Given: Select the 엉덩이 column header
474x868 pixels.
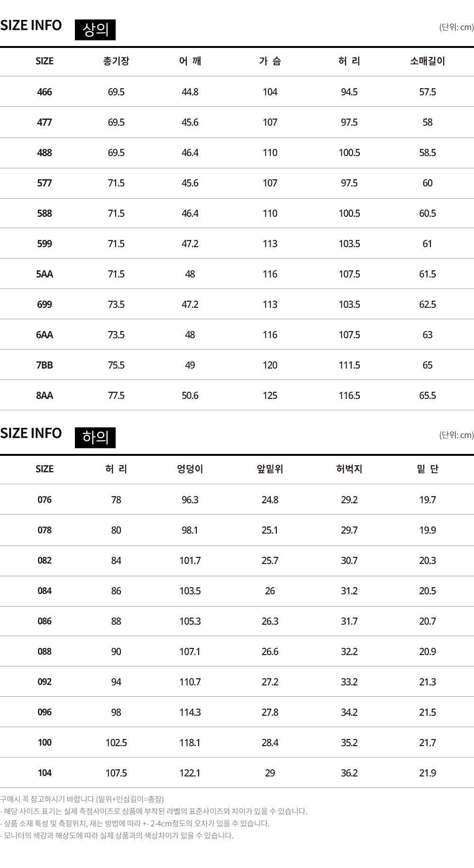Looking at the screenshot, I should point(190,469).
